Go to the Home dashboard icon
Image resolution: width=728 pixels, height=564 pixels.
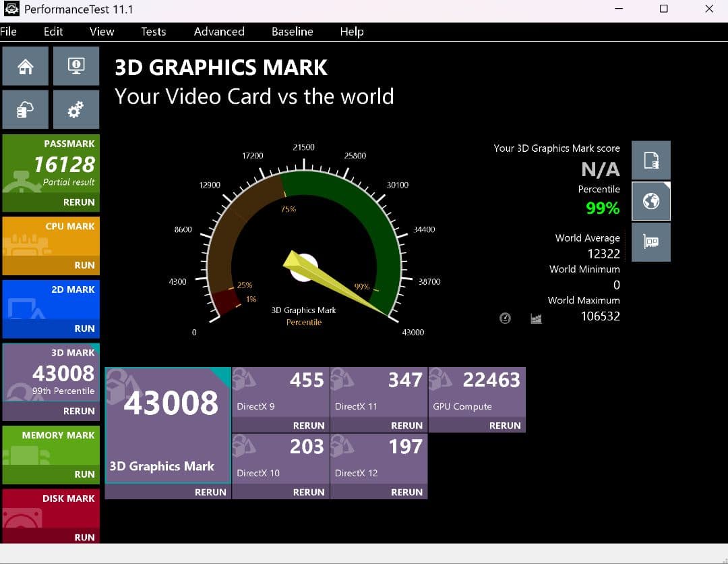coord(26,66)
